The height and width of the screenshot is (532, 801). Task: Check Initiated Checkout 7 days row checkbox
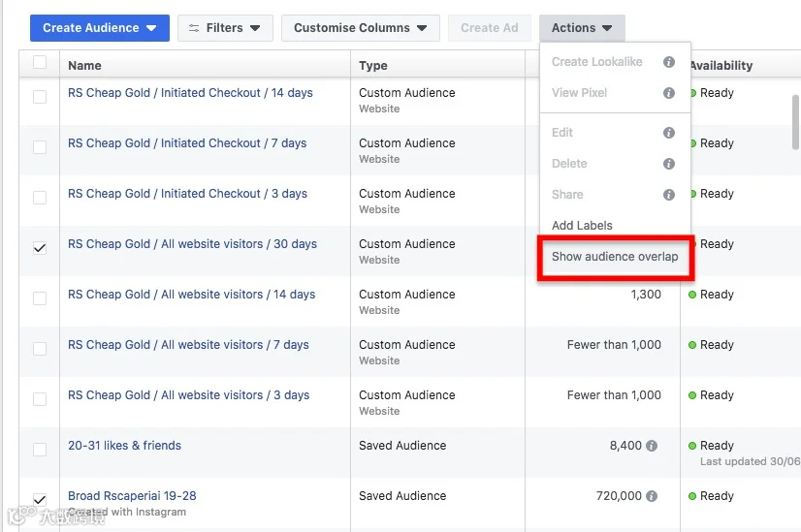pyautogui.click(x=40, y=147)
